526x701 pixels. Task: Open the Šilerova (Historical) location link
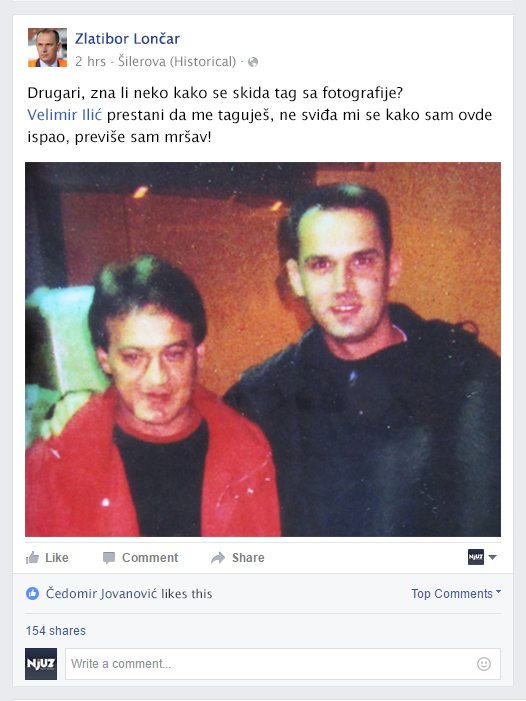pyautogui.click(x=177, y=61)
